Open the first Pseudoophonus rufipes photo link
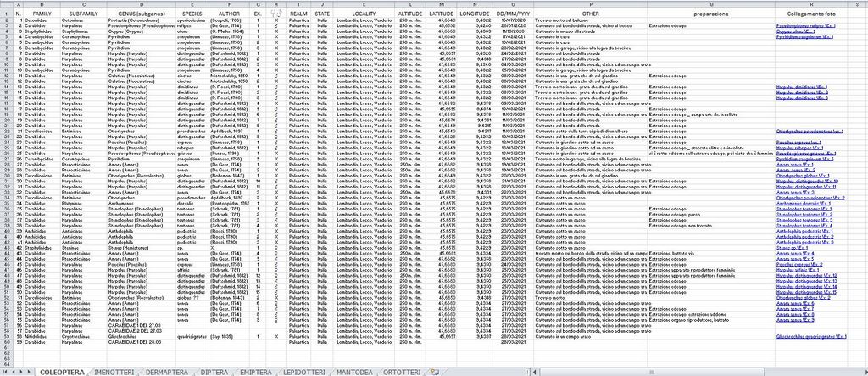The height and width of the screenshot is (376, 868). tap(810, 26)
